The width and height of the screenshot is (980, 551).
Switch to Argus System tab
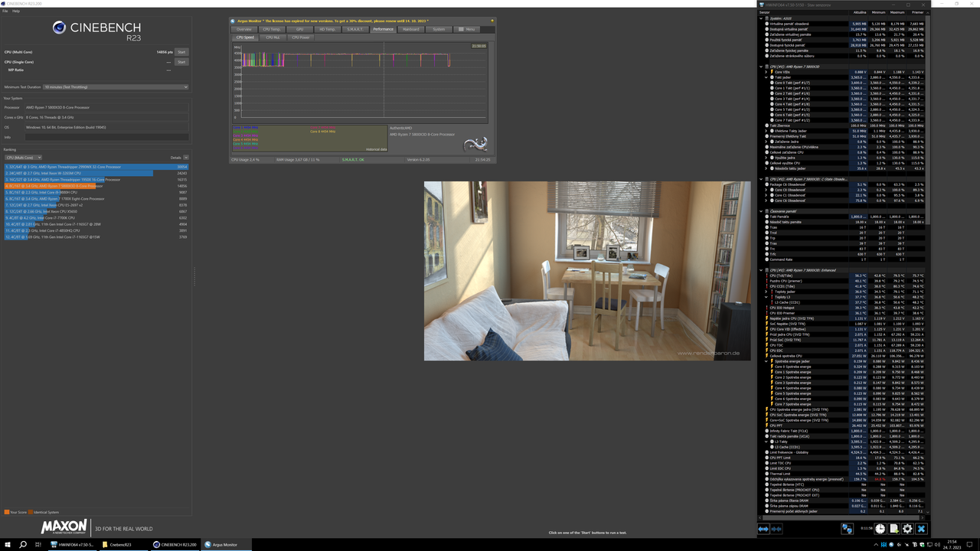point(439,29)
